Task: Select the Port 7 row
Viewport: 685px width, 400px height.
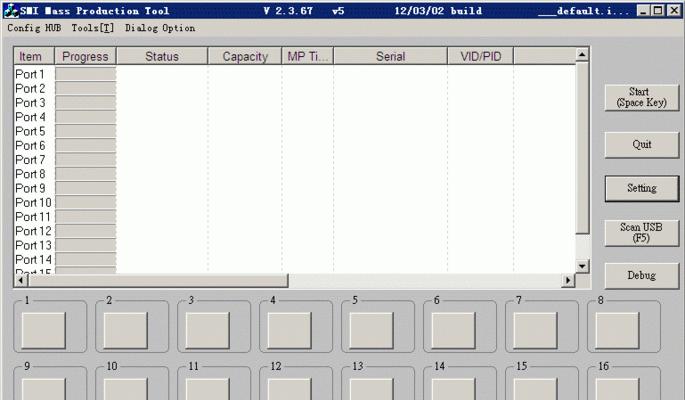Action: pos(295,160)
